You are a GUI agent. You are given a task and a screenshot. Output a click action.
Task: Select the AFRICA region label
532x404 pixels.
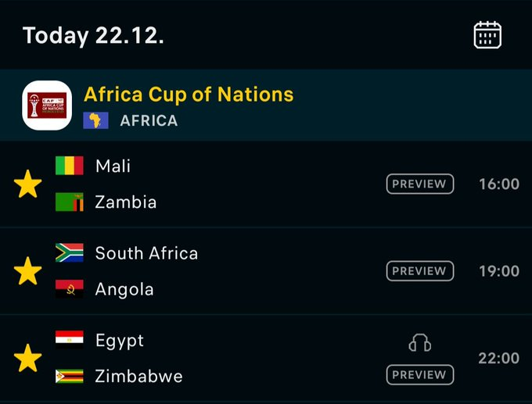click(x=149, y=121)
